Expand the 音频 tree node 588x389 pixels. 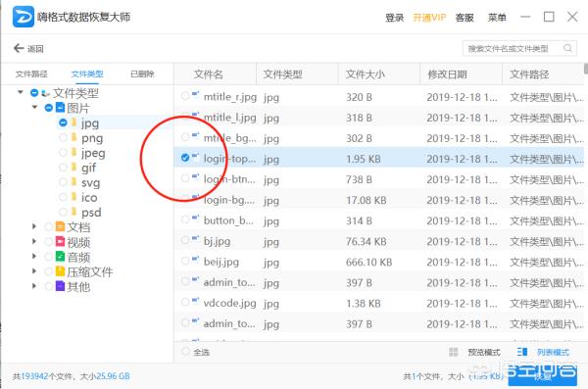34,256
